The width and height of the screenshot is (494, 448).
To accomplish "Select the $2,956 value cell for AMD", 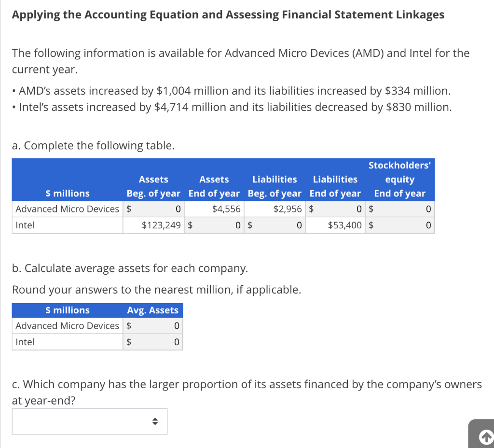I will pos(274,209).
